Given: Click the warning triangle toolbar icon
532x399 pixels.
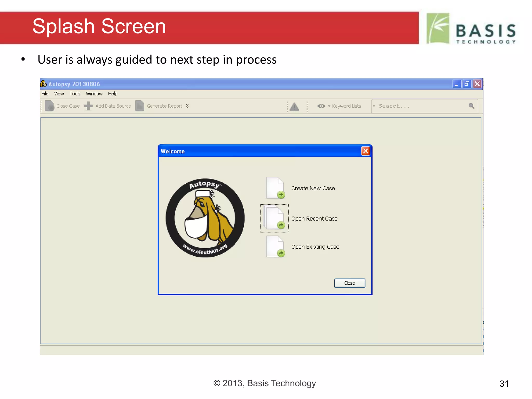Looking at the screenshot, I should pyautogui.click(x=294, y=107).
